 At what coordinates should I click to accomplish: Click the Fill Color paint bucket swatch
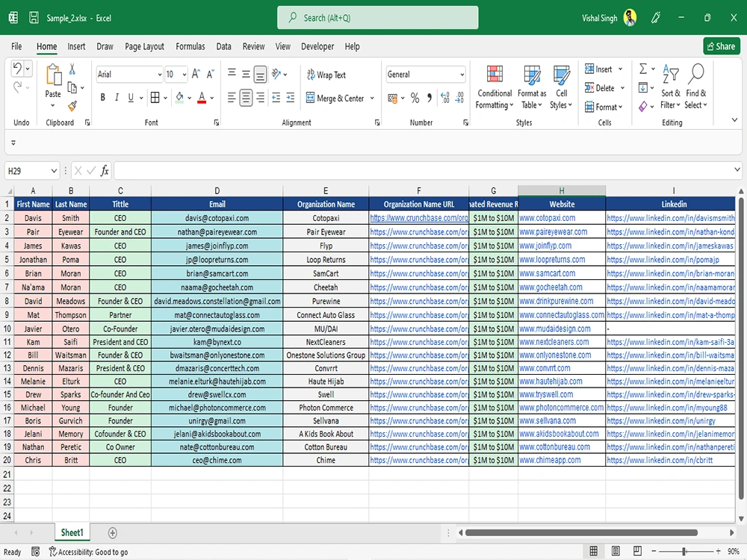tap(179, 98)
